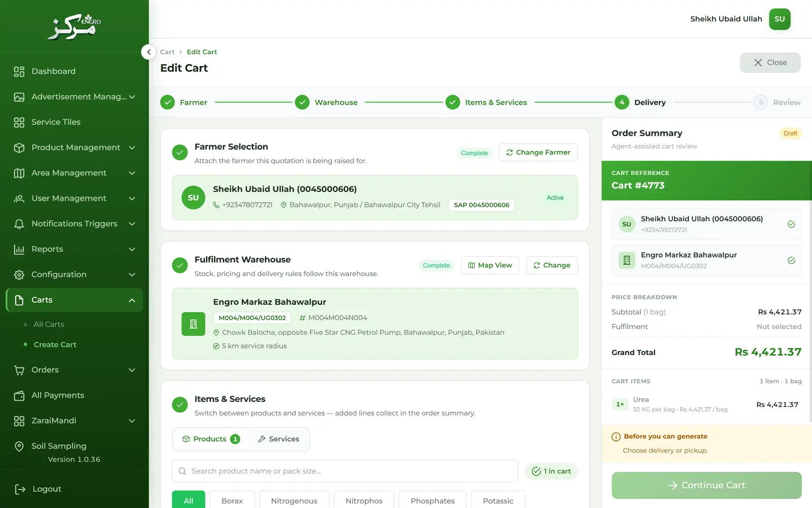
Task: Go to the Review step
Action: [777, 103]
